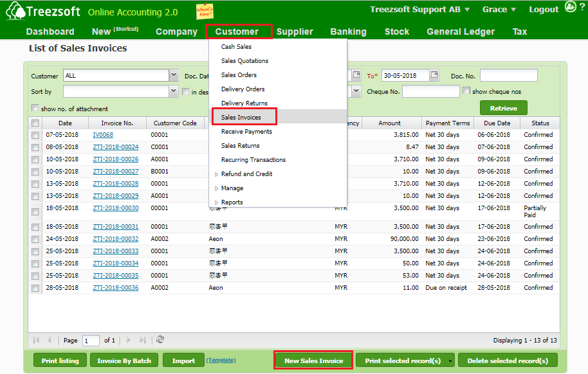Go to next page of listing
Image resolution: width=588 pixels, height=374 pixels.
coord(129,340)
